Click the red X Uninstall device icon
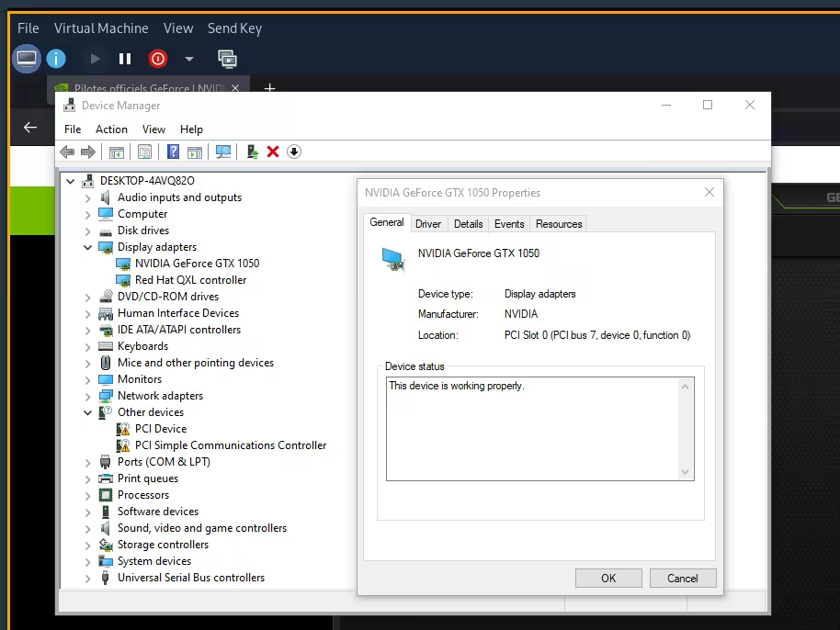 [273, 152]
